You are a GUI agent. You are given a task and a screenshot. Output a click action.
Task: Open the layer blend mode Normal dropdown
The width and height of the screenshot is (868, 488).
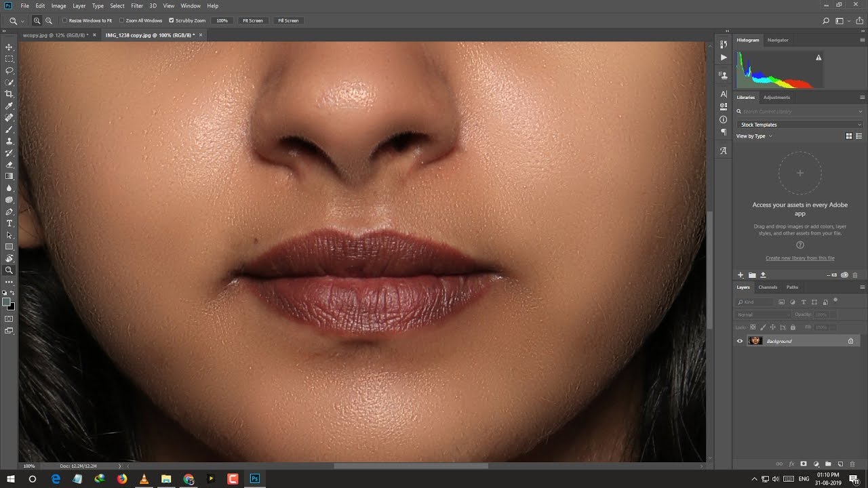coord(763,314)
